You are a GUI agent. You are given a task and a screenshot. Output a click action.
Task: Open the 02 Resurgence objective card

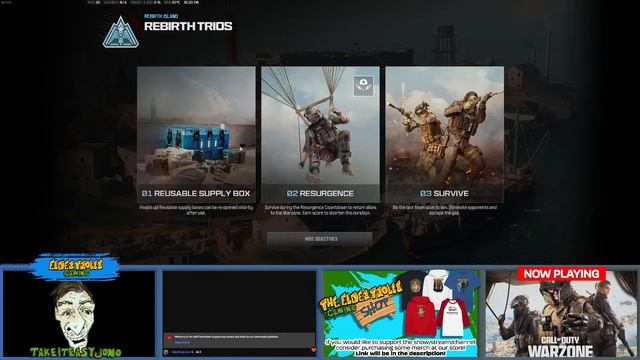pyautogui.click(x=320, y=134)
